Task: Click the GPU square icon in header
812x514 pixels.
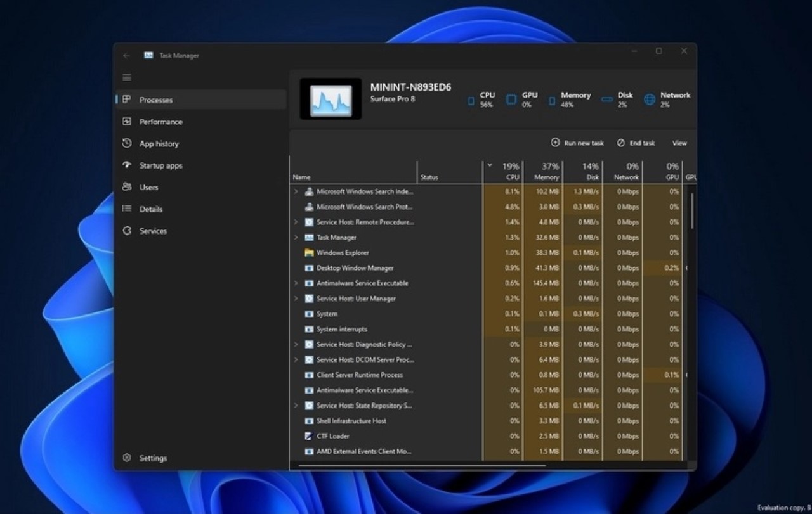Action: coord(511,100)
